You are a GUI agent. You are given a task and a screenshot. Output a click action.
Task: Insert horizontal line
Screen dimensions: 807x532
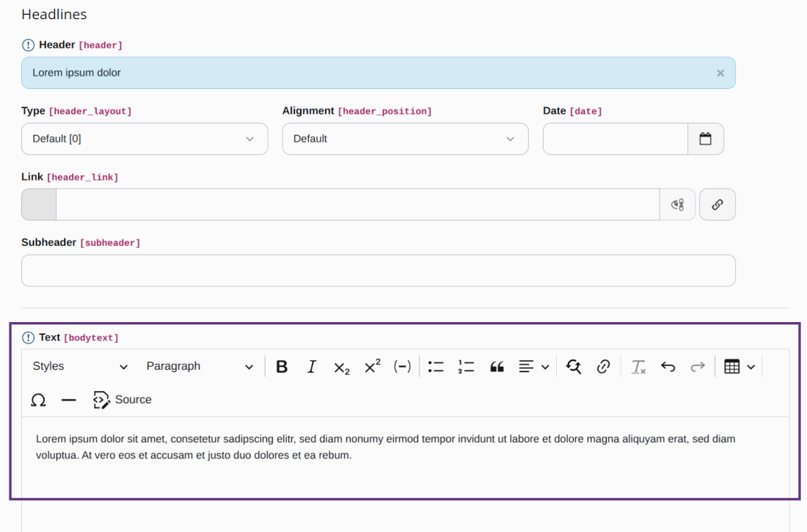[x=68, y=400]
